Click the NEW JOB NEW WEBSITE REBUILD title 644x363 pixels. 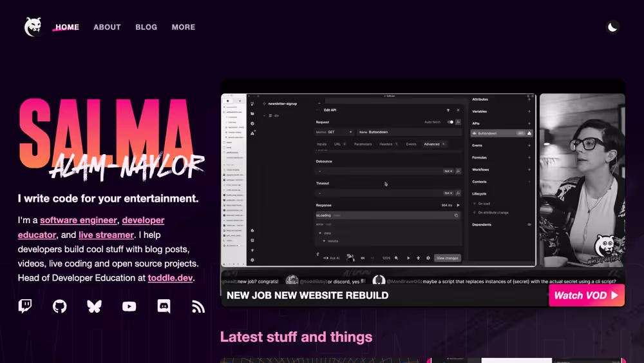point(308,295)
